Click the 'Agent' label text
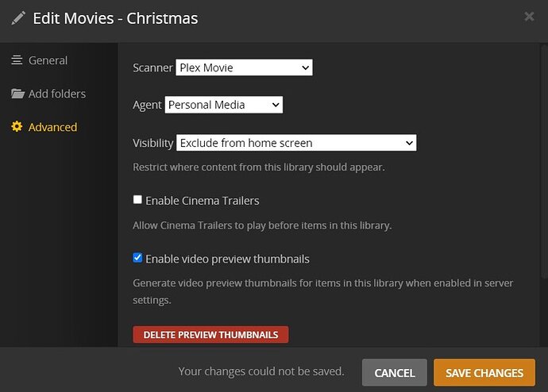 click(x=147, y=105)
